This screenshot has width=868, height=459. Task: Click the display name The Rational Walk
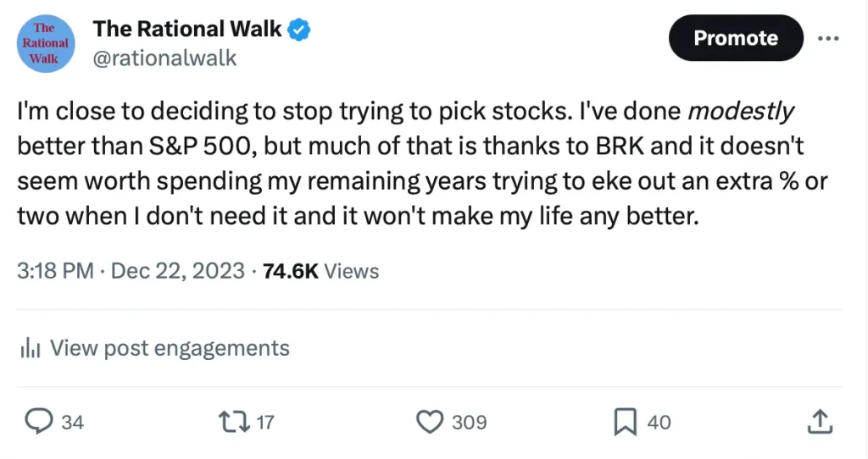pyautogui.click(x=187, y=29)
